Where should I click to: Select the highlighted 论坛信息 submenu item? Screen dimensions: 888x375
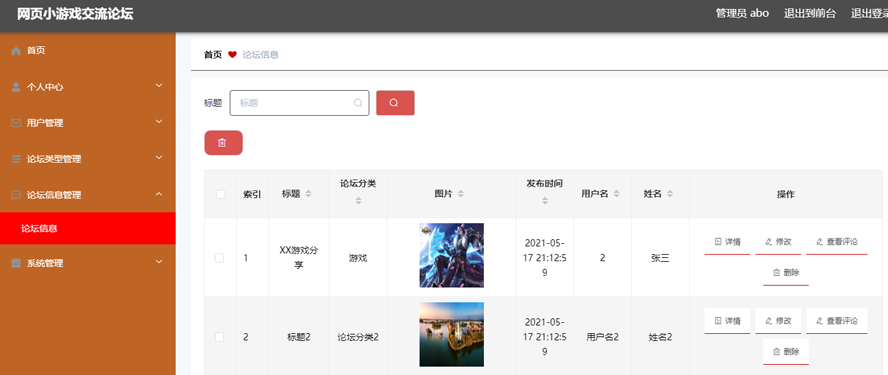88,228
